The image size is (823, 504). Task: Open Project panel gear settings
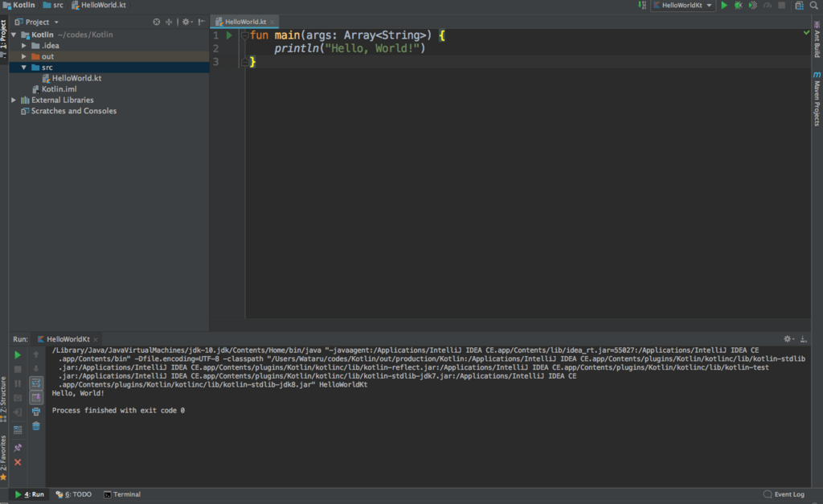(186, 22)
